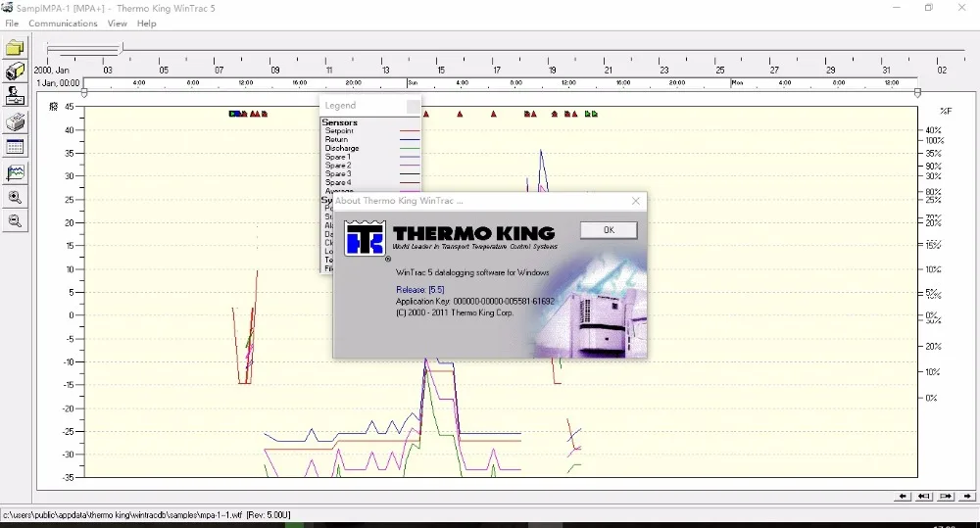Open the Help menu

tap(146, 24)
